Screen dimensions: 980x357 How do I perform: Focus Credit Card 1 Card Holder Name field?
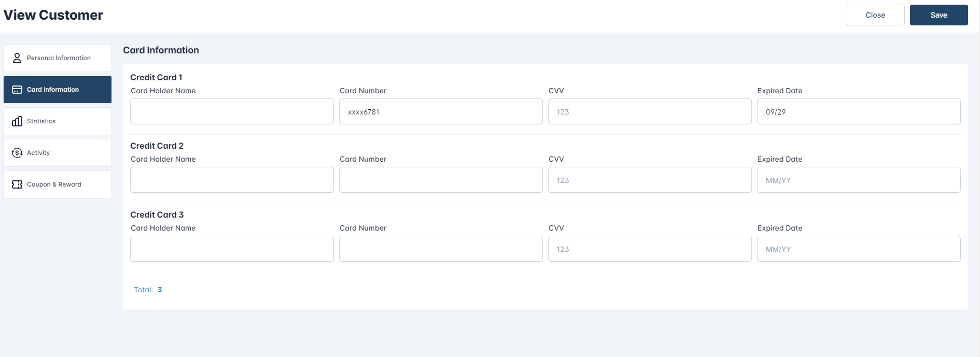pyautogui.click(x=232, y=111)
